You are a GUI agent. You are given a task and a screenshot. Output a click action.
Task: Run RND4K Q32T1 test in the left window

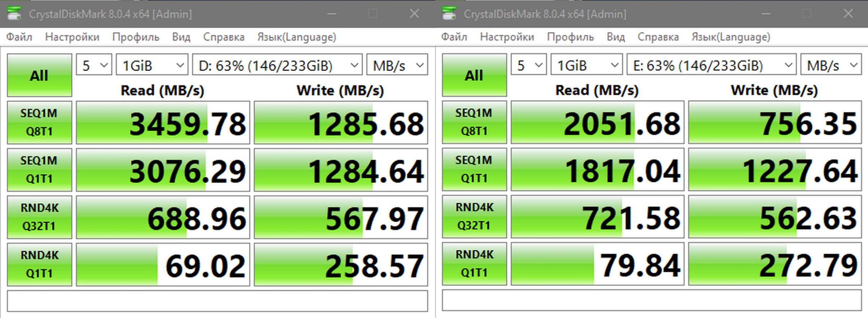click(39, 217)
